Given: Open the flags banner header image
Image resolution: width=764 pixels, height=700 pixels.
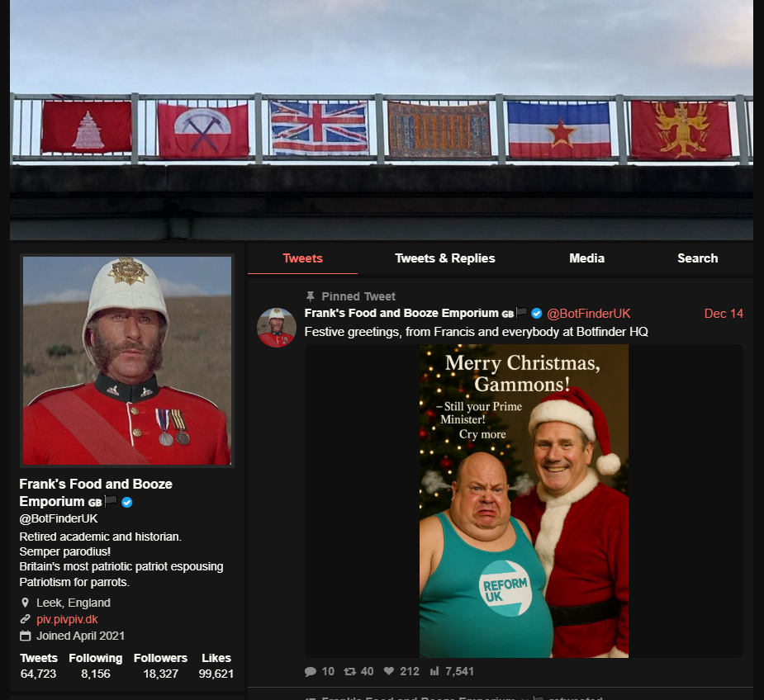Looking at the screenshot, I should (382, 120).
